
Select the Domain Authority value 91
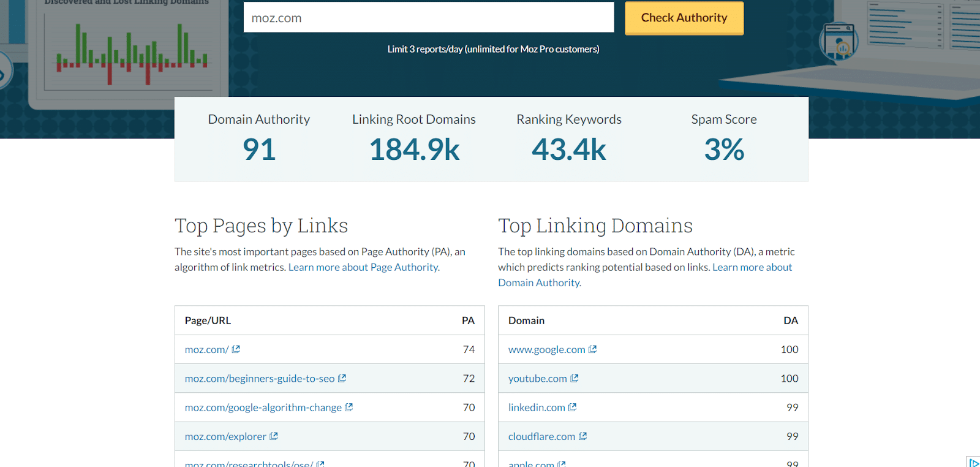pos(259,150)
